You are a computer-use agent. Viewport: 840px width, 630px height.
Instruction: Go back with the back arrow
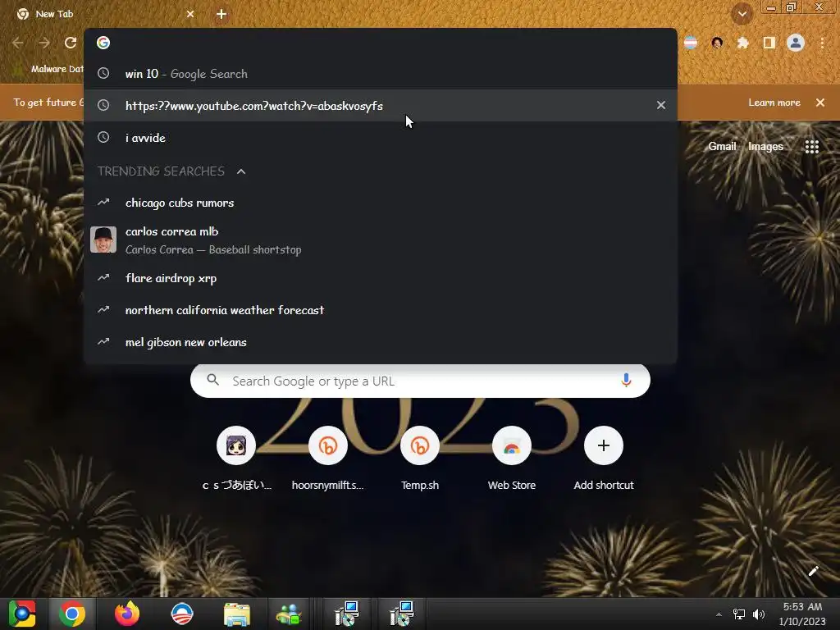point(18,43)
